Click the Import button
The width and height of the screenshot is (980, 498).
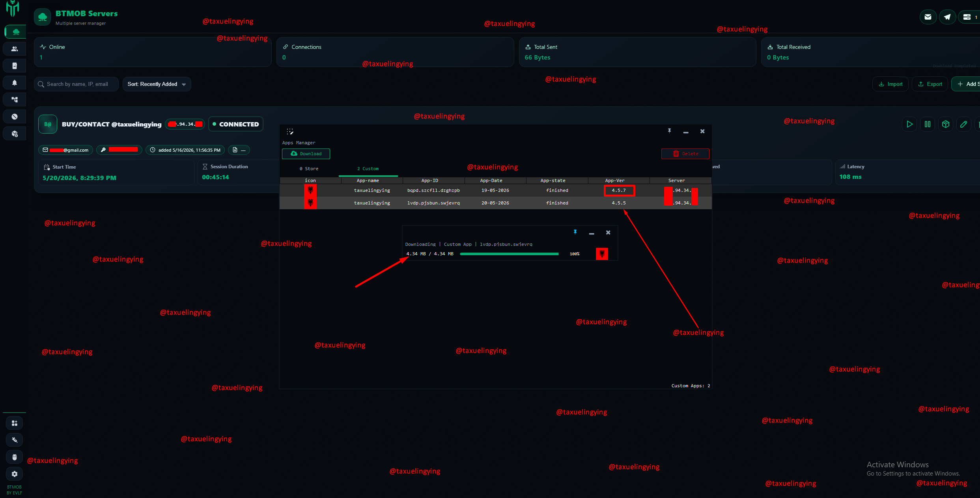click(890, 84)
